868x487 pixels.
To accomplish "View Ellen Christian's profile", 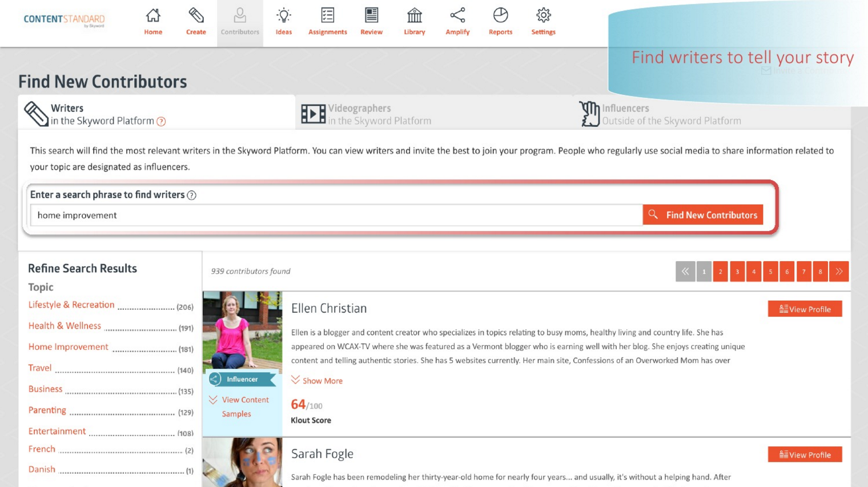I will point(805,309).
